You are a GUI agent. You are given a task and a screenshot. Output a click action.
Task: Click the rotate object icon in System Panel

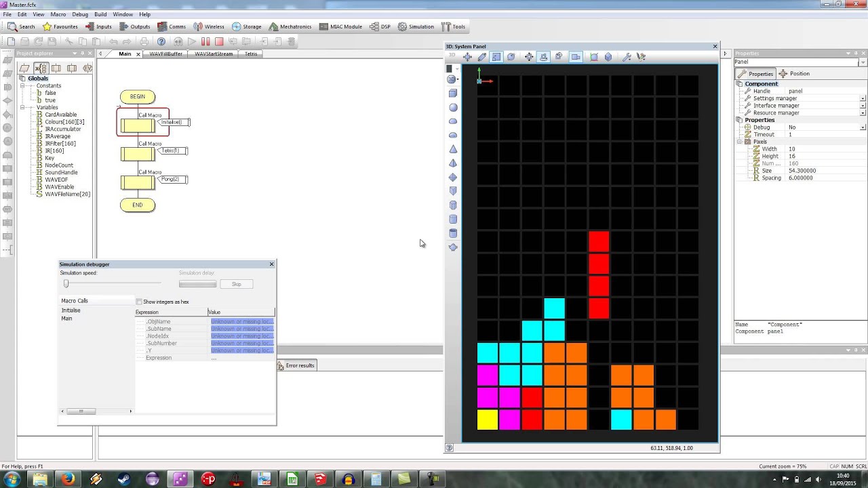click(x=511, y=57)
